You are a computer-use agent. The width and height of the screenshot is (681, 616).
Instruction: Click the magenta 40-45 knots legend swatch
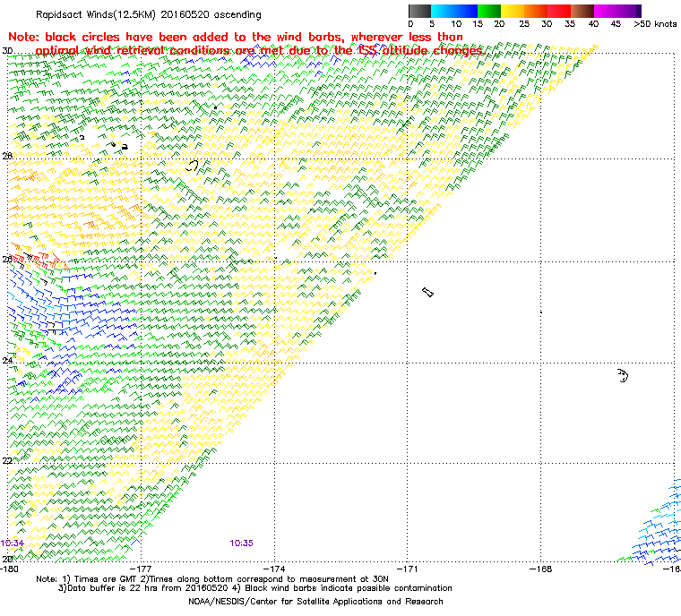(x=606, y=11)
